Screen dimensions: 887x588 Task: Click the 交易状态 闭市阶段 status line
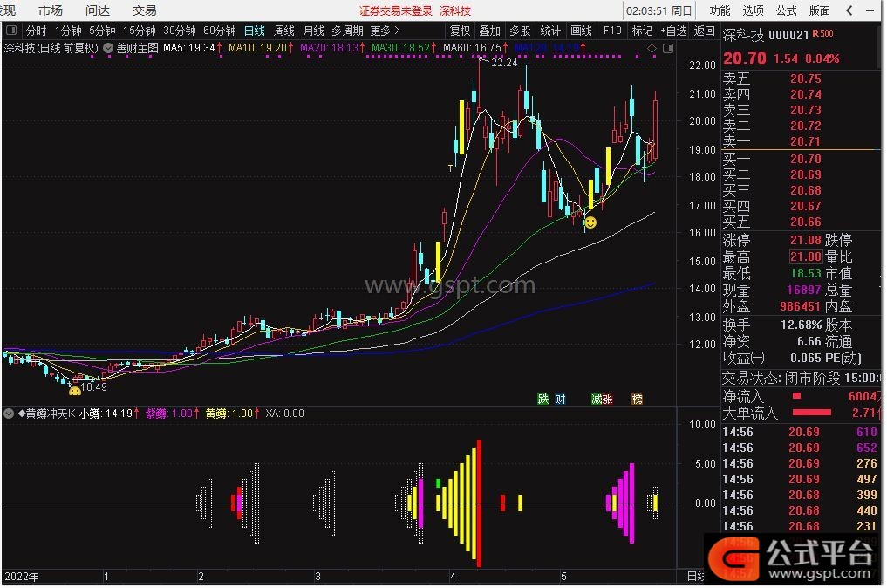coord(802,378)
